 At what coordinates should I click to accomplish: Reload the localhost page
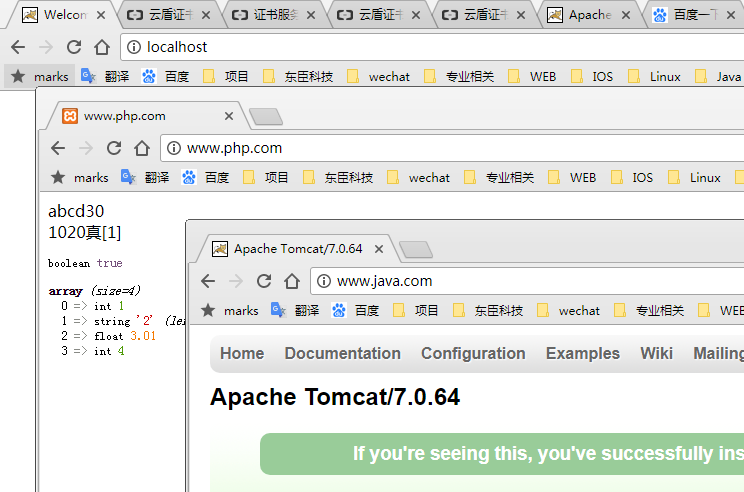(74, 47)
